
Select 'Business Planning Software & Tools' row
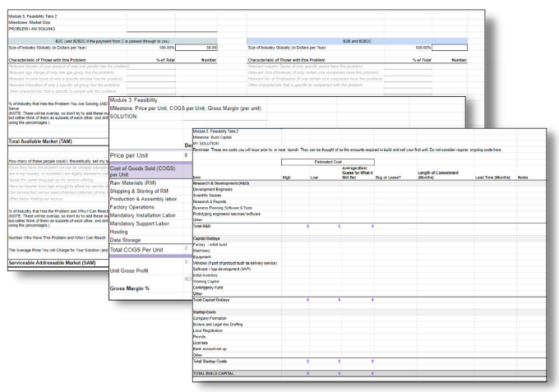tap(223, 208)
